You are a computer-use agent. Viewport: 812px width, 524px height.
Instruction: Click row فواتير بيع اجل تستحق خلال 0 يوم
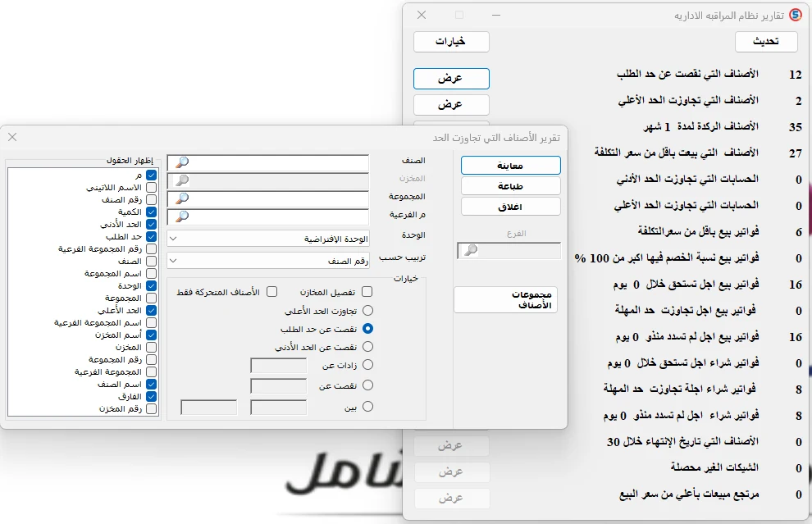pos(687,285)
